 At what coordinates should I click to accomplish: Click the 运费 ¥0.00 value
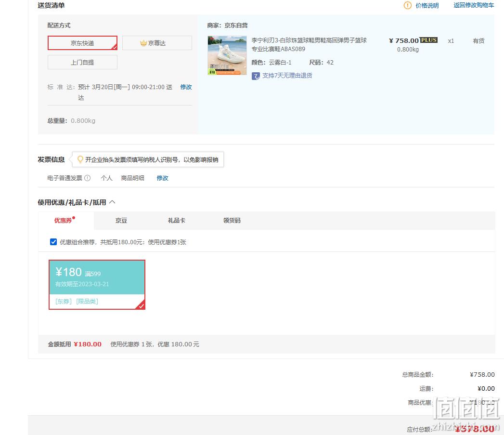(486, 389)
